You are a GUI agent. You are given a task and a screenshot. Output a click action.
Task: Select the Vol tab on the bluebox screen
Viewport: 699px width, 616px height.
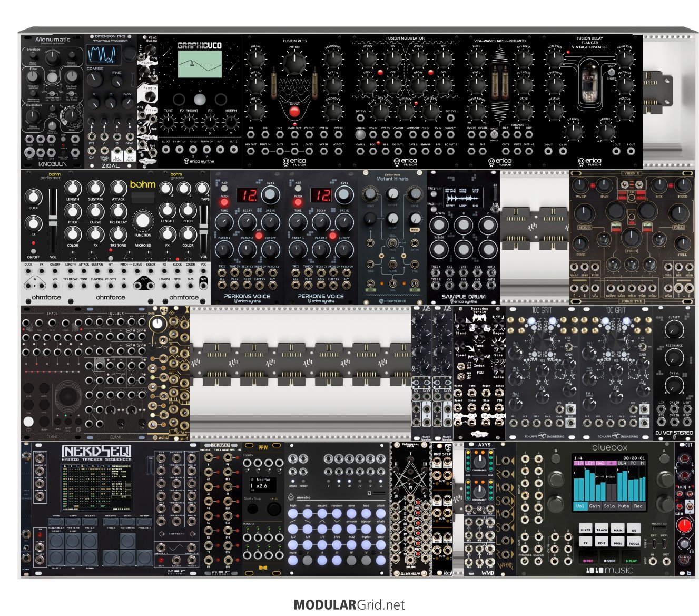click(x=579, y=506)
